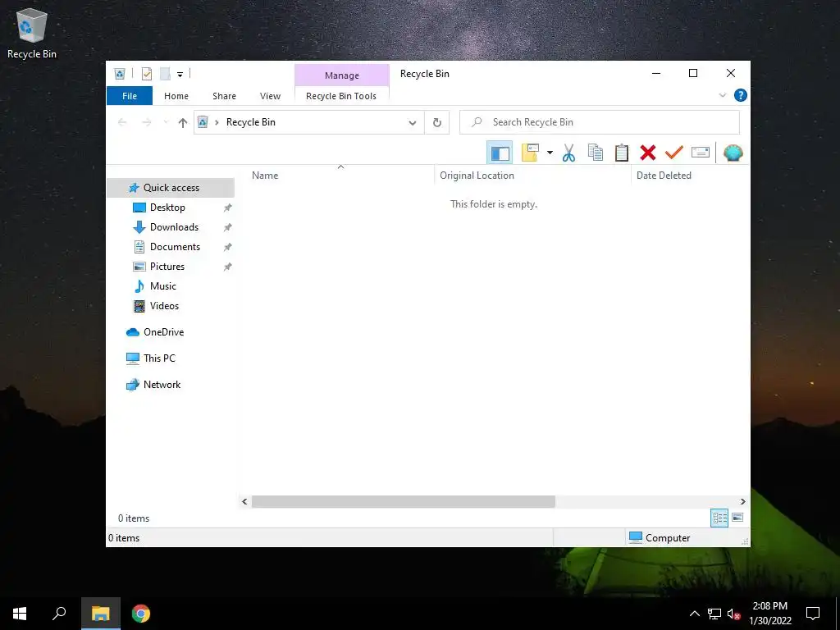Click the address bar breadcrumb chevron
The width and height of the screenshot is (840, 630).
[217, 123]
